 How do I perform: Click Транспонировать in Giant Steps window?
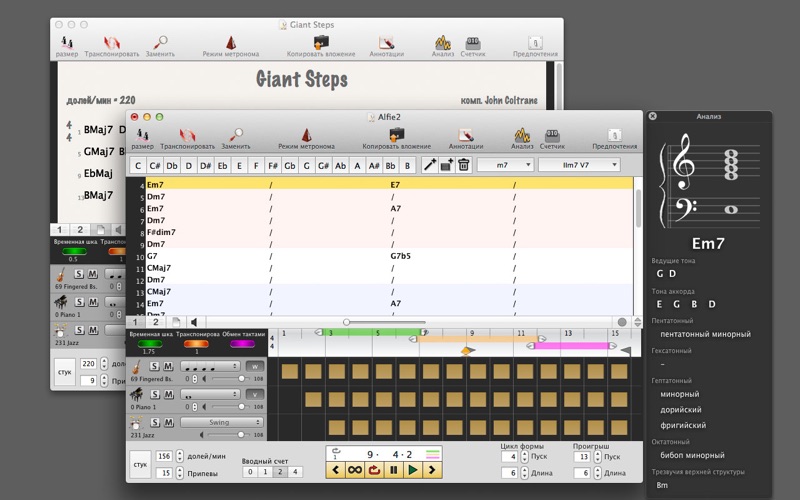point(112,46)
